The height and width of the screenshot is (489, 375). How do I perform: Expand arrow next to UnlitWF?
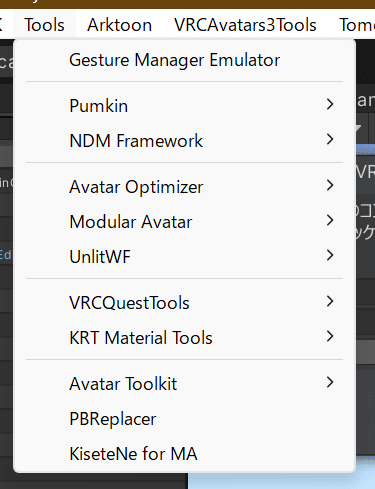(x=330, y=255)
